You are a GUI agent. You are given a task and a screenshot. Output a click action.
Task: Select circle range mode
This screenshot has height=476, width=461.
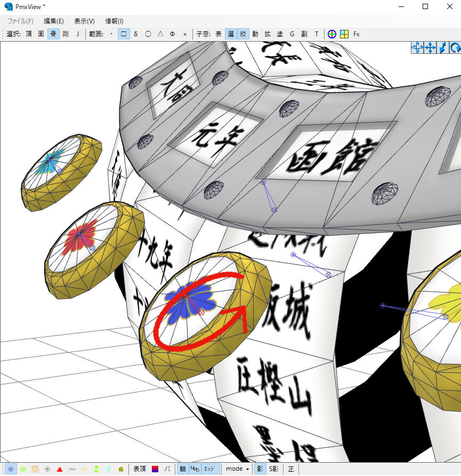tap(148, 34)
